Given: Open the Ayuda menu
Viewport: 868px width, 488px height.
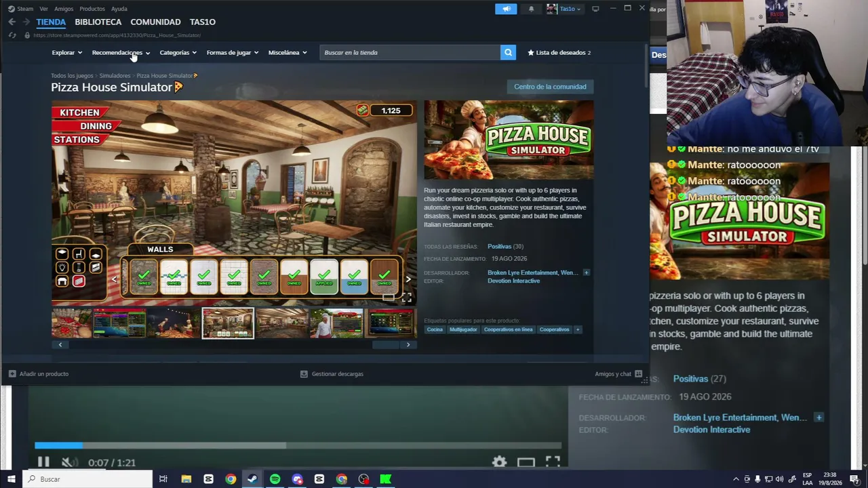Looking at the screenshot, I should (119, 9).
